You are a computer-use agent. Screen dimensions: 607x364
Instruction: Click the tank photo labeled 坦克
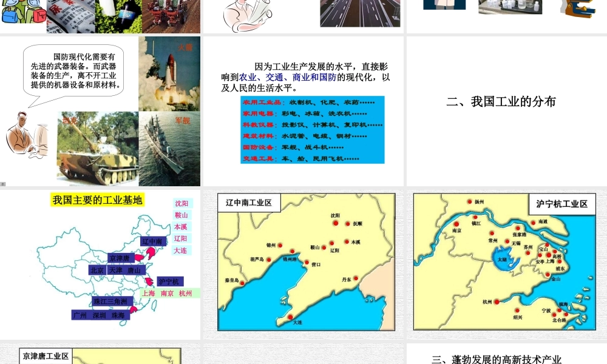click(x=98, y=149)
